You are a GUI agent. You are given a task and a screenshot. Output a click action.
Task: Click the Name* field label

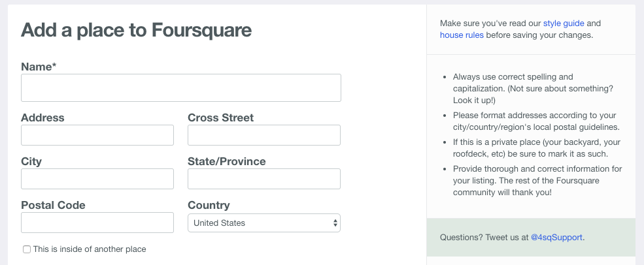pyautogui.click(x=39, y=67)
